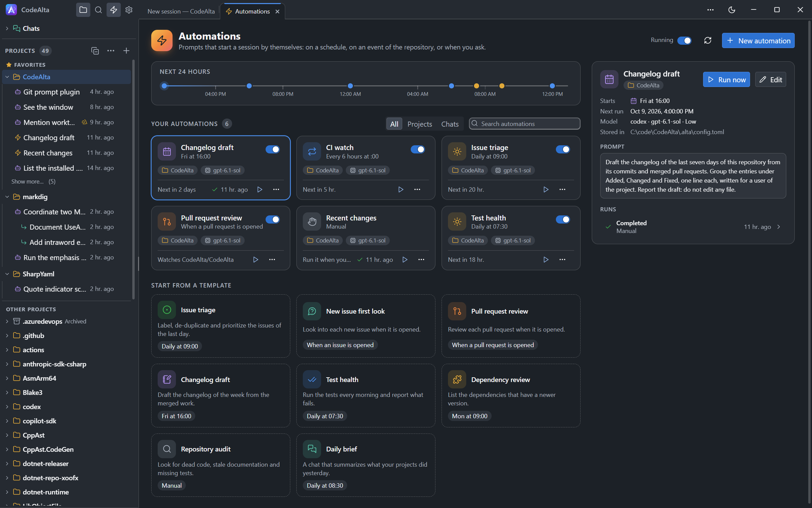Click the Edit button in details panel
The image size is (812, 508).
[x=770, y=80]
